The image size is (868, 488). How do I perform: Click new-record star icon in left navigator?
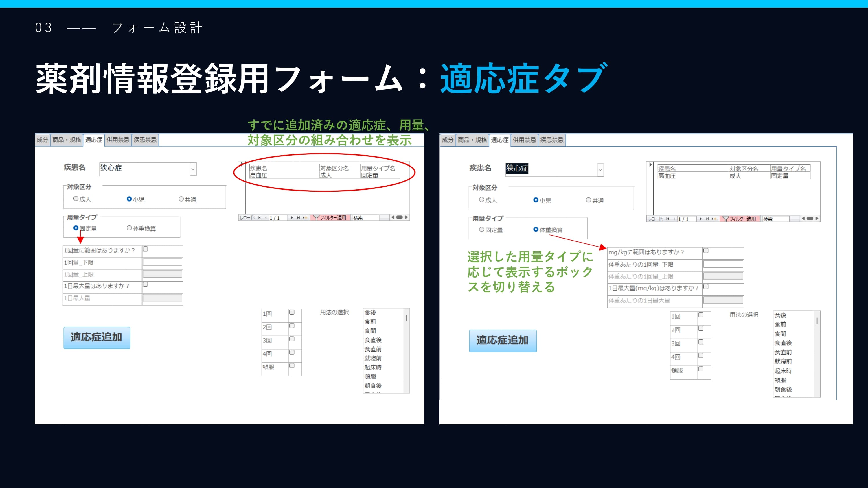[305, 218]
